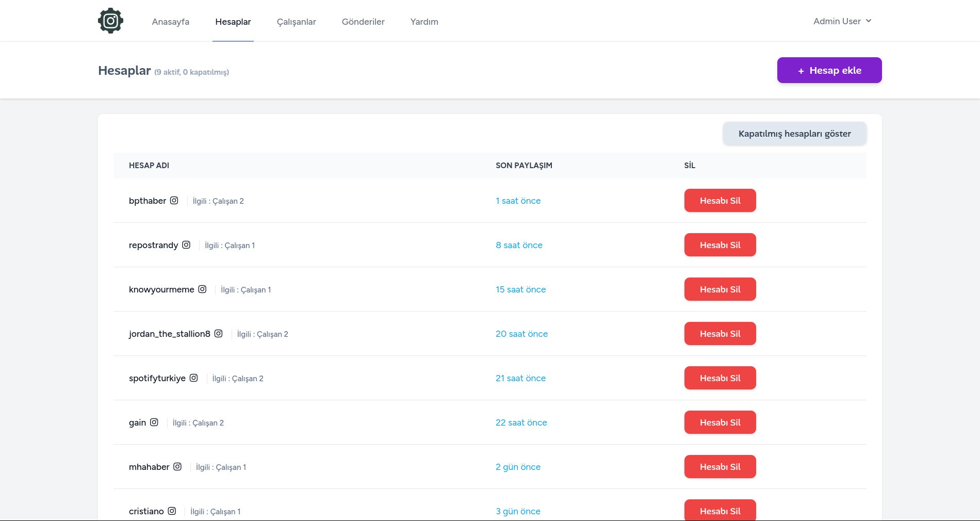Switch to the Çalışanlar tab
The width and height of the screenshot is (980, 521).
296,22
